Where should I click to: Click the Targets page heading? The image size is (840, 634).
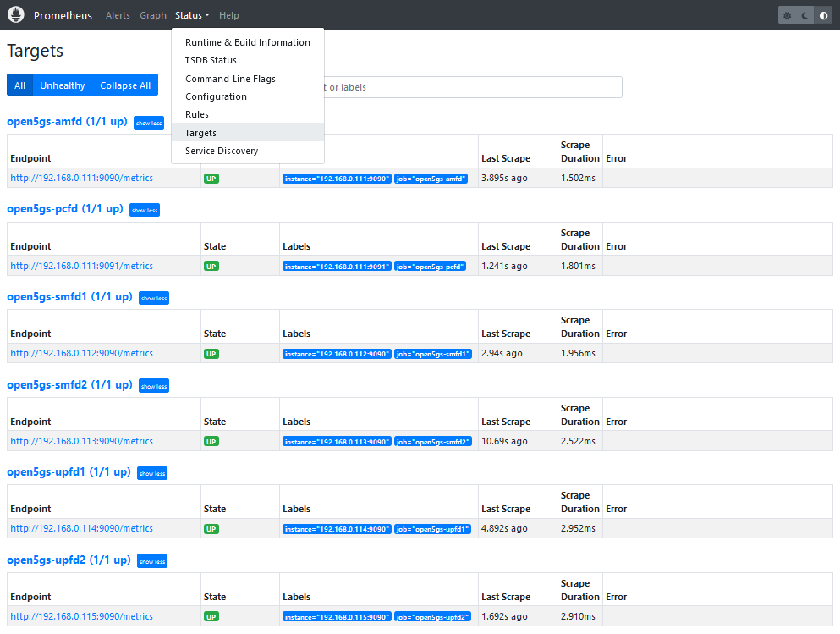click(35, 51)
